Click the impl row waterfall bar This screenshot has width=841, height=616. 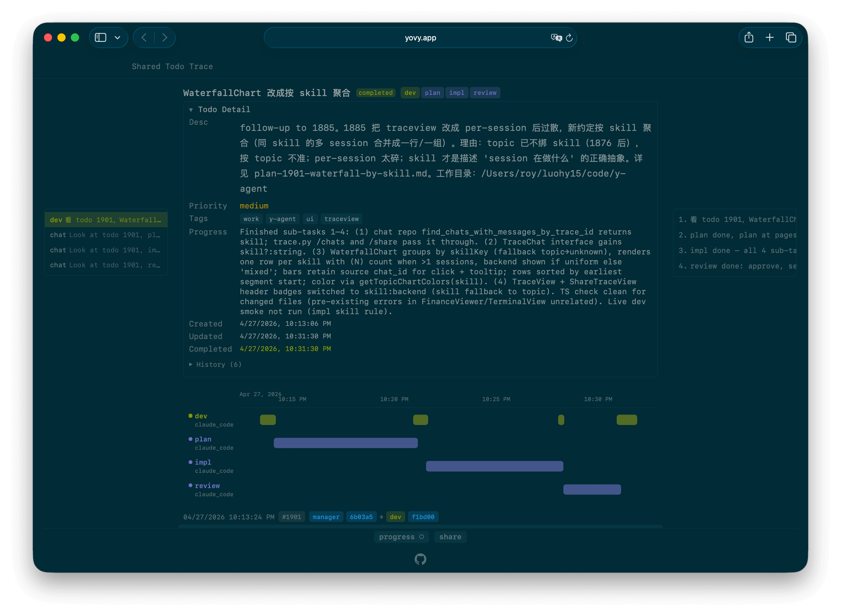(494, 466)
